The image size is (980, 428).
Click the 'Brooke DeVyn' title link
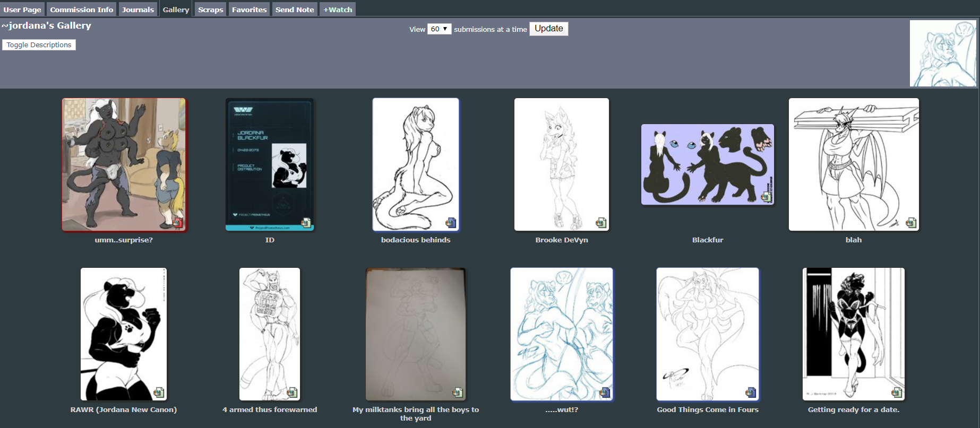point(562,240)
